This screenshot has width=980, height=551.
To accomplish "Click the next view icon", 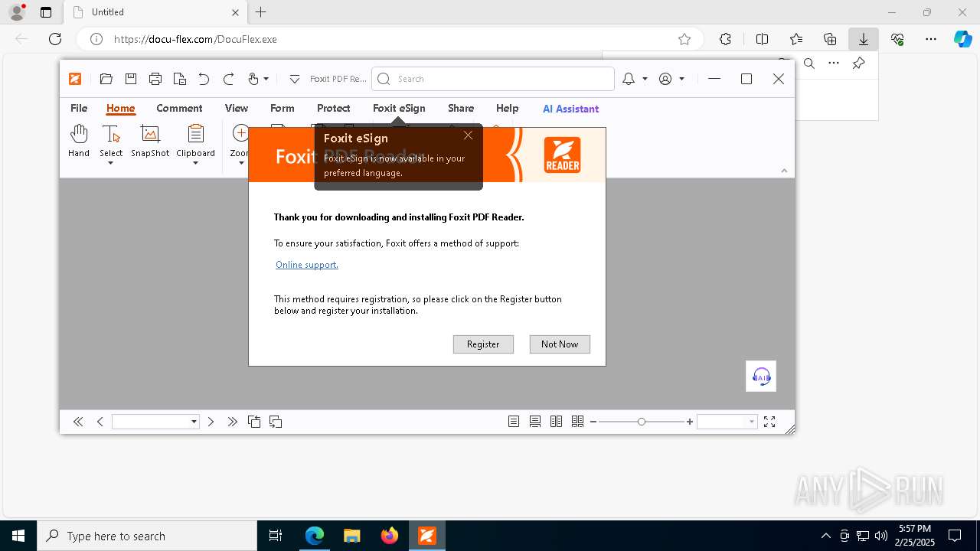I will tap(276, 422).
